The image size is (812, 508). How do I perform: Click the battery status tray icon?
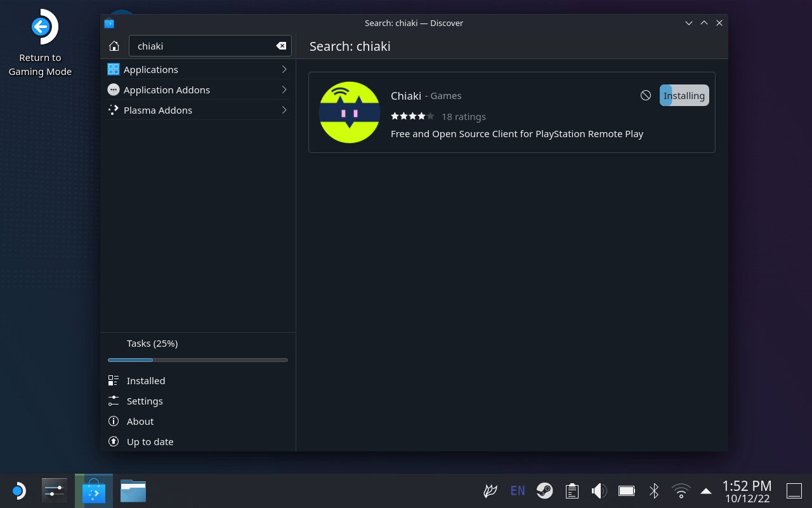(x=627, y=491)
